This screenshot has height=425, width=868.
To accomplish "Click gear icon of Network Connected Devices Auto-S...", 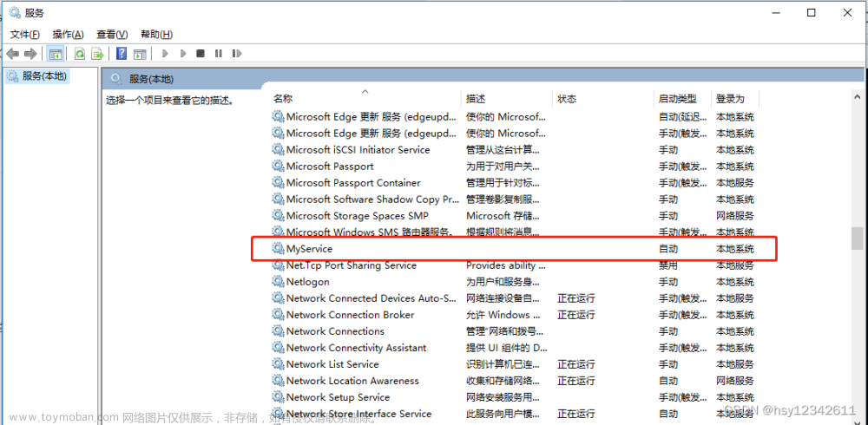I will point(278,298).
